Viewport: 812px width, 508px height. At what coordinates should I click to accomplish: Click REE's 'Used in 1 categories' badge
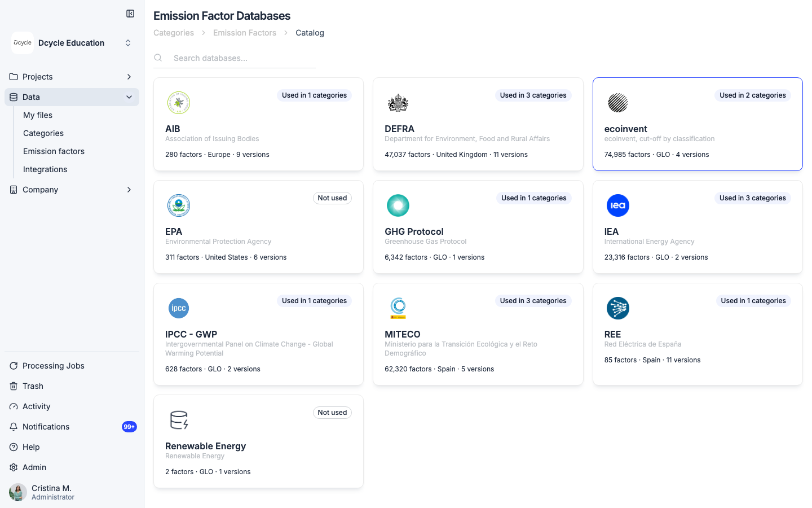753,301
